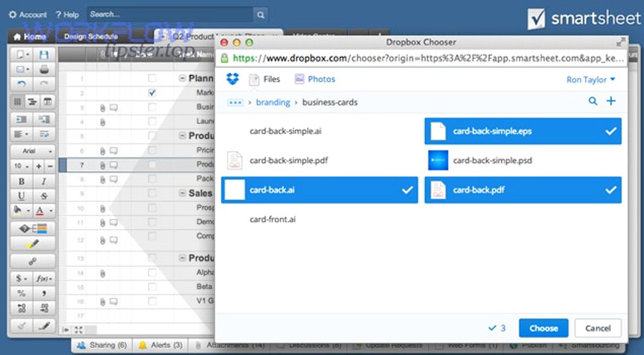Check the Done checkbox in row 6
This screenshot has width=644, height=355.
tap(152, 150)
